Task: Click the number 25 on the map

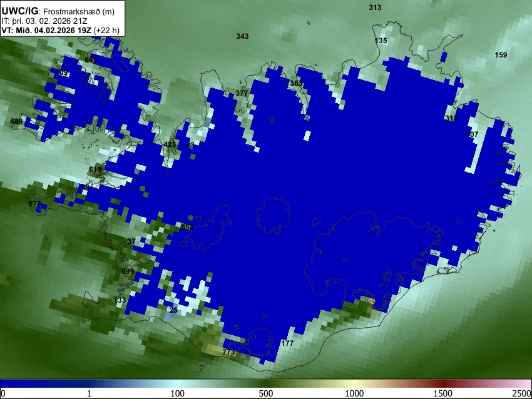Action: (173, 310)
